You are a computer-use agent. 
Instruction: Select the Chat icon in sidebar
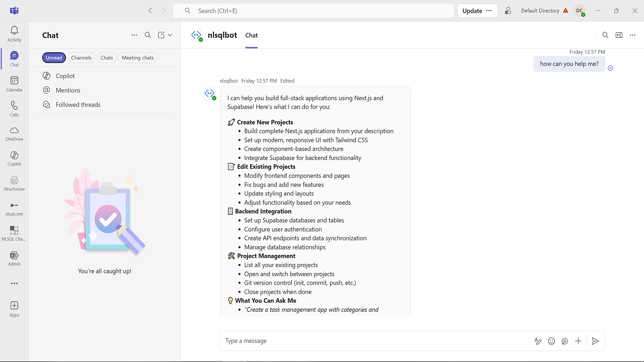[14, 59]
